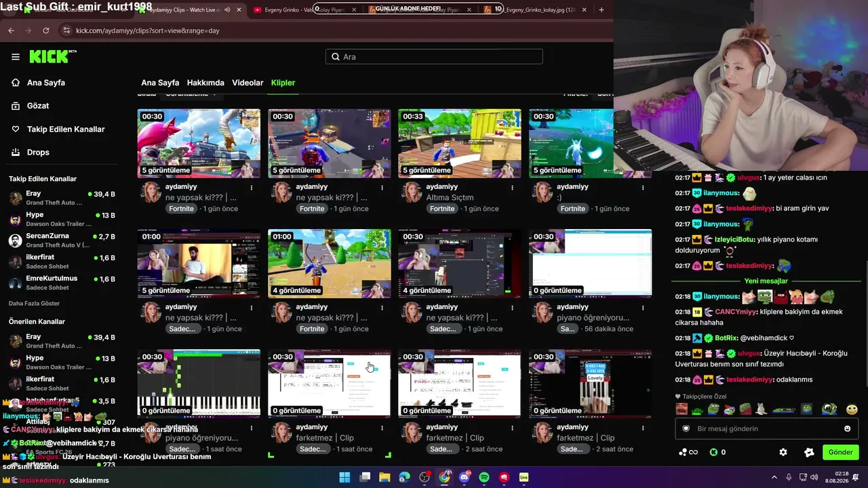Select the Klipler tab

[x=283, y=83]
